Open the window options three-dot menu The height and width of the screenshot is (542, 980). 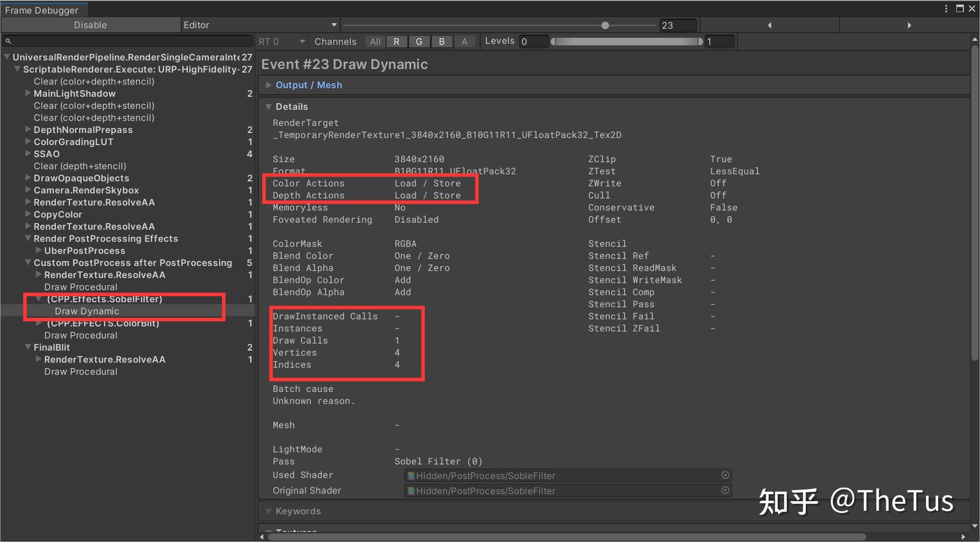(945, 9)
